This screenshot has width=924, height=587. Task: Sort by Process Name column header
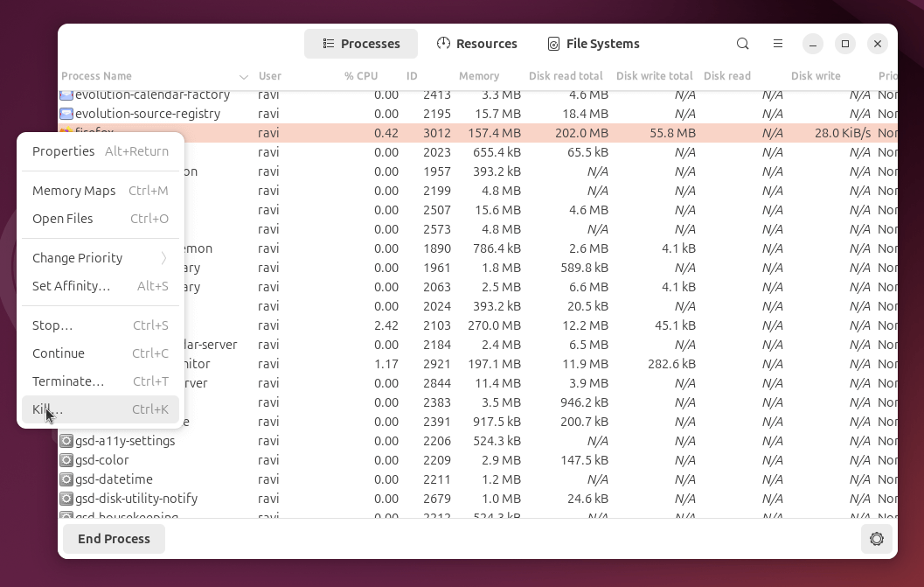(97, 76)
